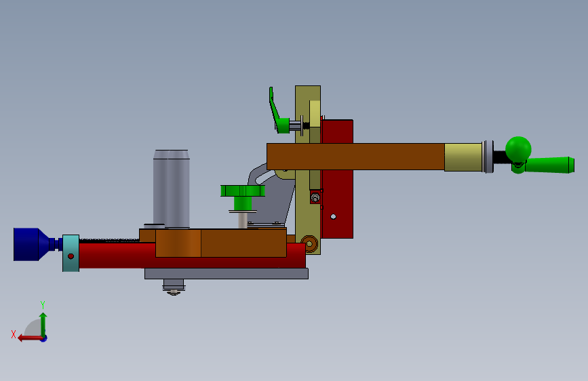Select the tall gray cylinder
The height and width of the screenshot is (381, 588).
tap(172, 188)
